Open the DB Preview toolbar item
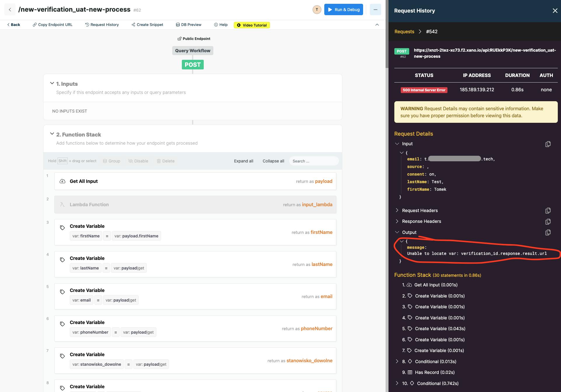 coord(189,25)
